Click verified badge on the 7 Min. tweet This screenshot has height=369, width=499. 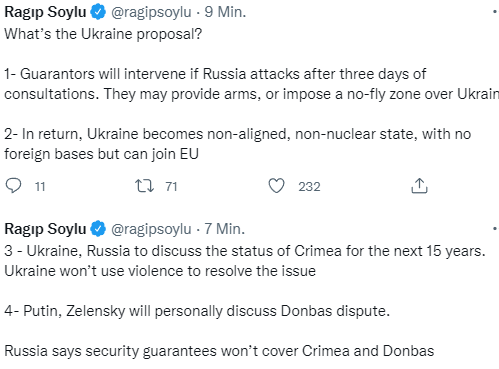(x=98, y=229)
